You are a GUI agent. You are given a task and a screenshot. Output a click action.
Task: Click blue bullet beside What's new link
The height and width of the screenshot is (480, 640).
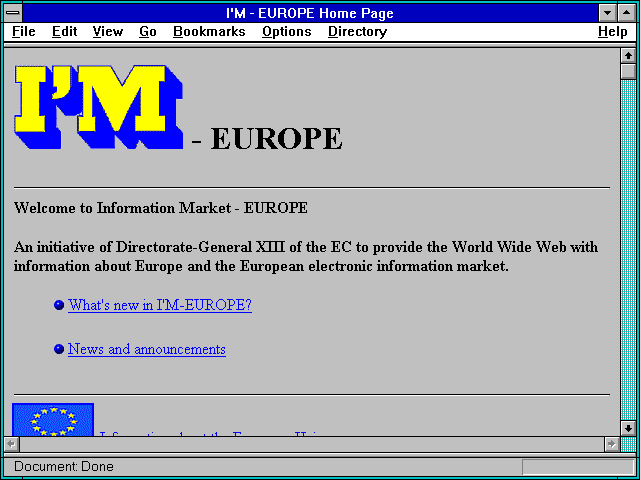click(59, 305)
